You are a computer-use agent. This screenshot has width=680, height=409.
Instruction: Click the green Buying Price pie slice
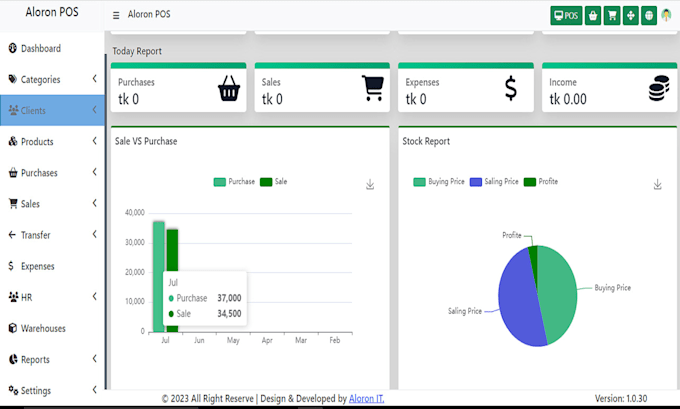558,294
